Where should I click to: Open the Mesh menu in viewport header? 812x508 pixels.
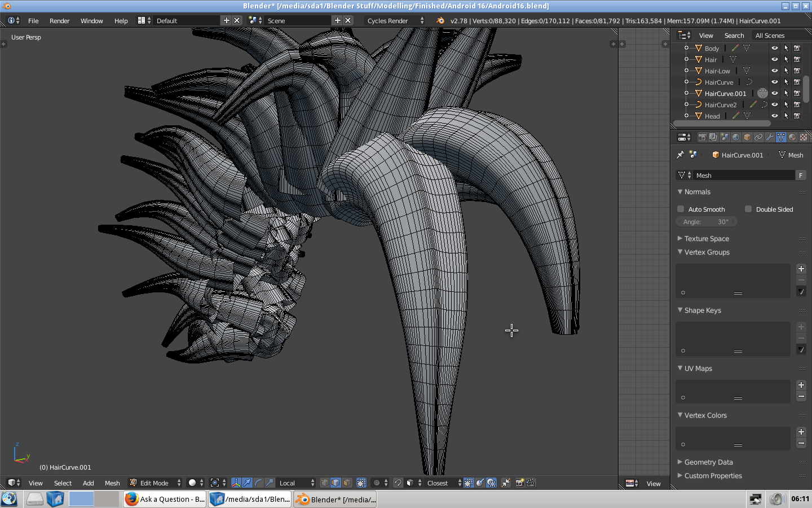[x=112, y=483]
